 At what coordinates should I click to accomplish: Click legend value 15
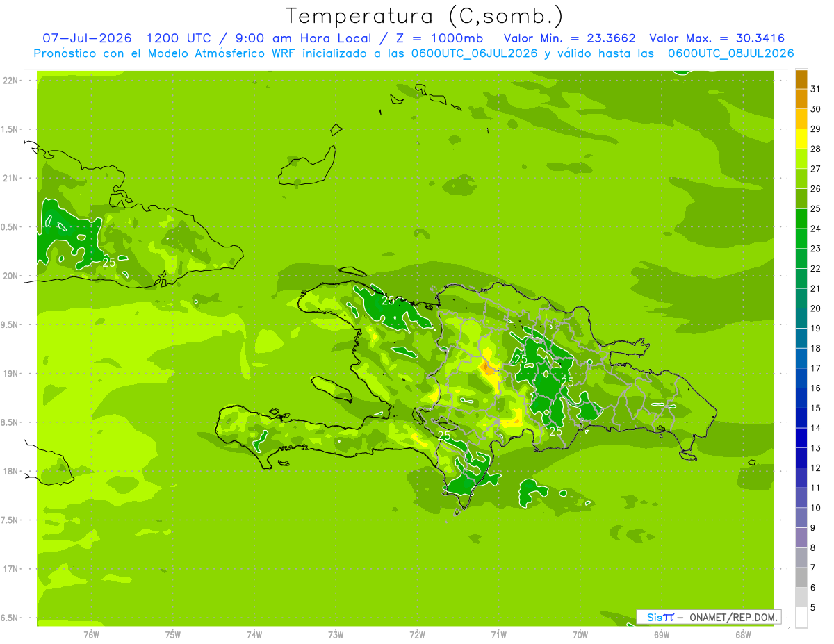click(815, 408)
